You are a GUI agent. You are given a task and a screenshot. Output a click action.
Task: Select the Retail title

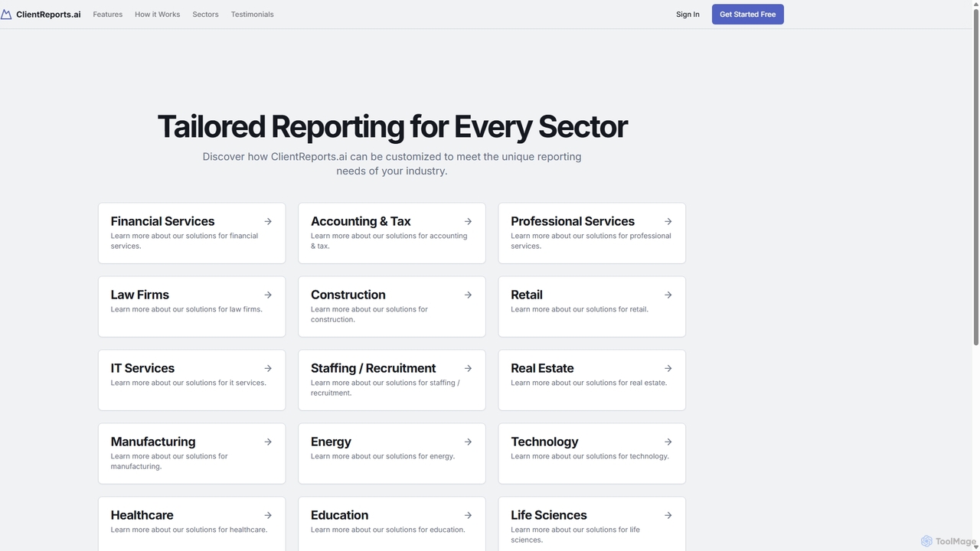tap(527, 295)
